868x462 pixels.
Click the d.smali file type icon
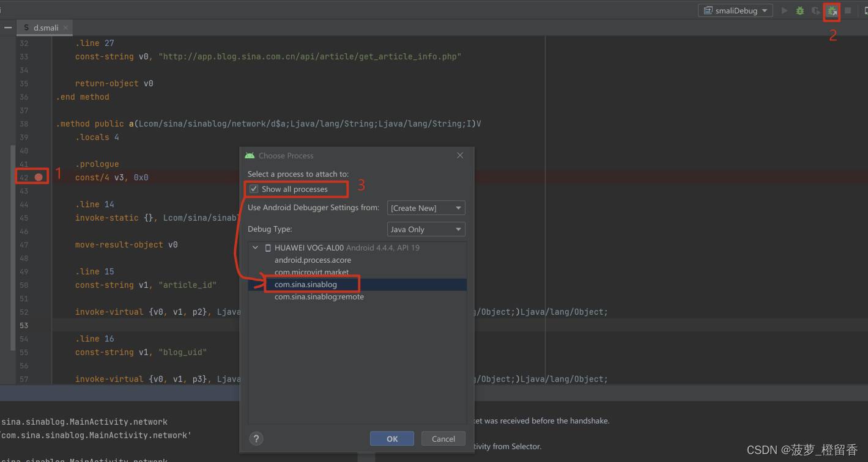26,28
